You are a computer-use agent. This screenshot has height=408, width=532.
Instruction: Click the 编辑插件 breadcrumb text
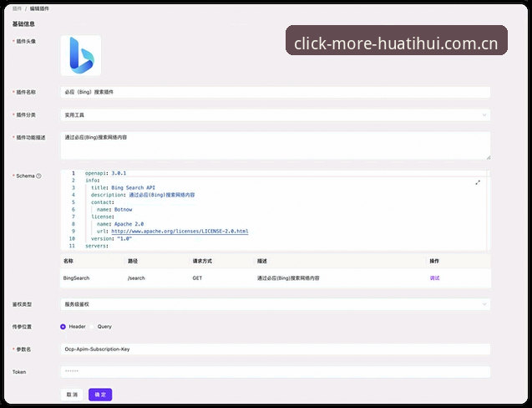[39, 8]
